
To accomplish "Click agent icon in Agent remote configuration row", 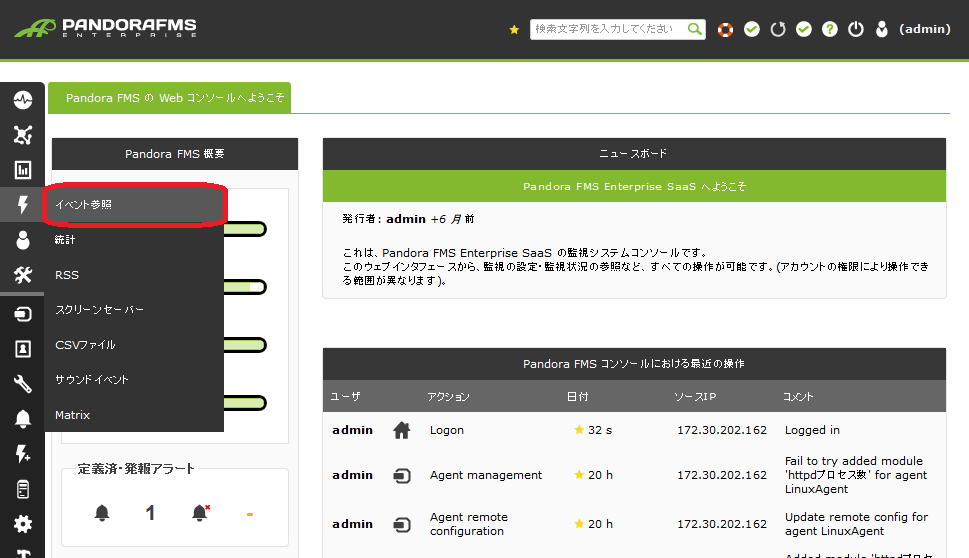I will [402, 524].
